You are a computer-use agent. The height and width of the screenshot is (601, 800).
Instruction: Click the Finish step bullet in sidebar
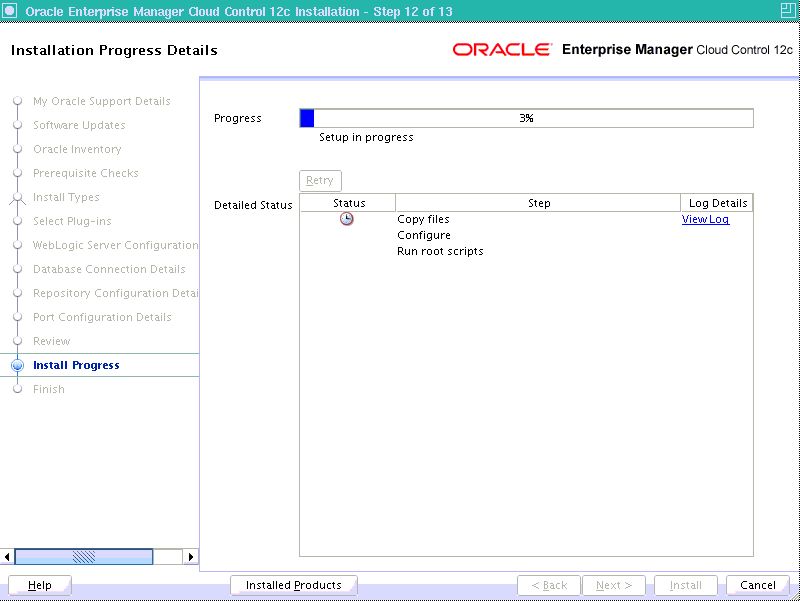17,390
